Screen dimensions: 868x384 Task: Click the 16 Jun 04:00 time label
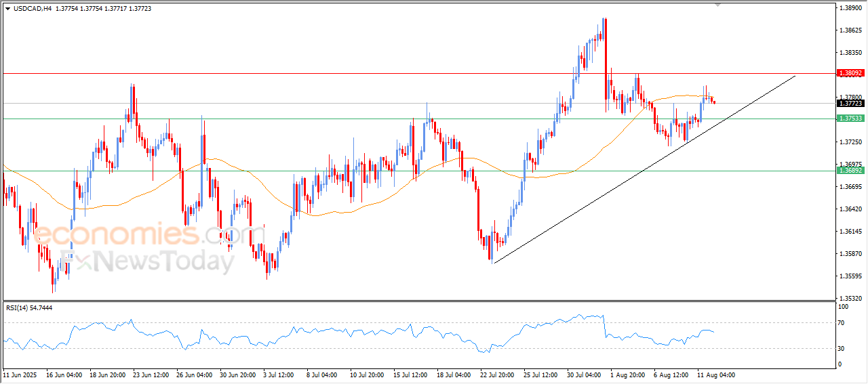point(64,375)
